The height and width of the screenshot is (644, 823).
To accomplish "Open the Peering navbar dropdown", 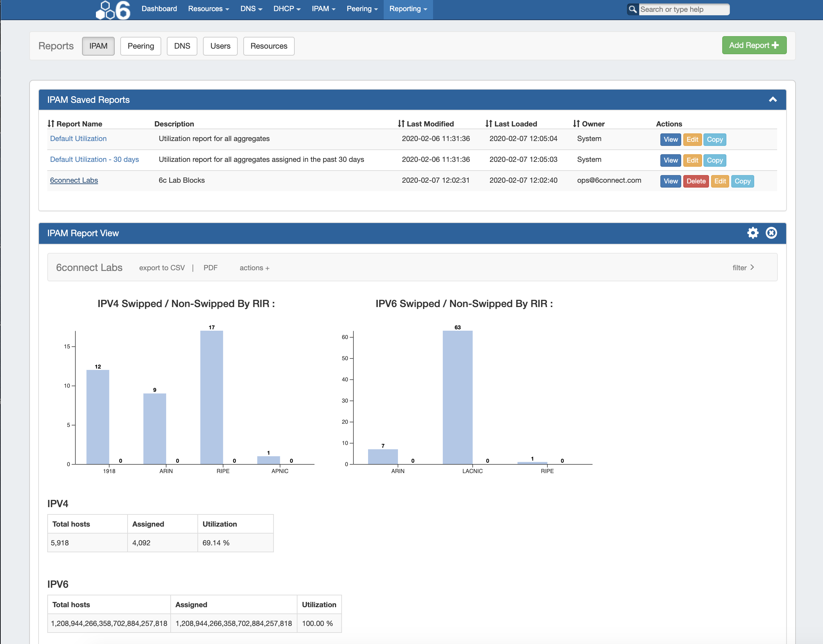I will [362, 9].
